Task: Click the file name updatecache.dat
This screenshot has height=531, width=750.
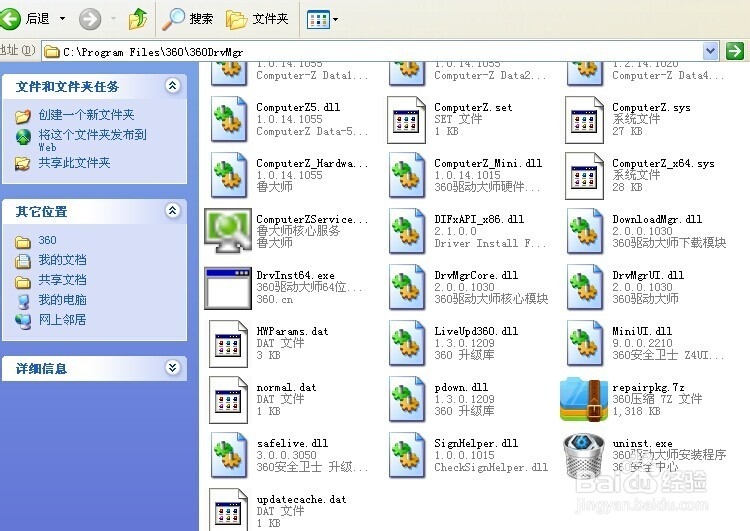Action: click(301, 499)
